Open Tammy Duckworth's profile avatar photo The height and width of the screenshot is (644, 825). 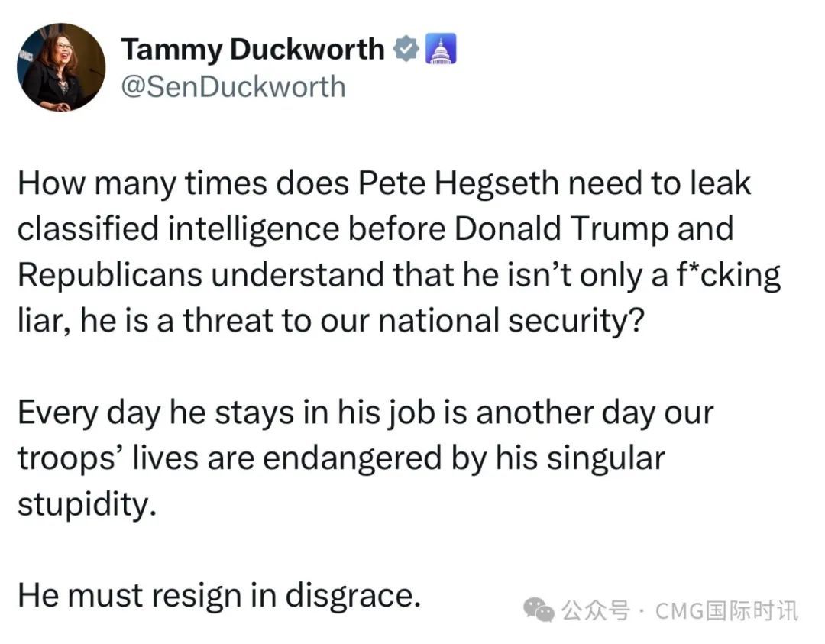[x=61, y=67]
